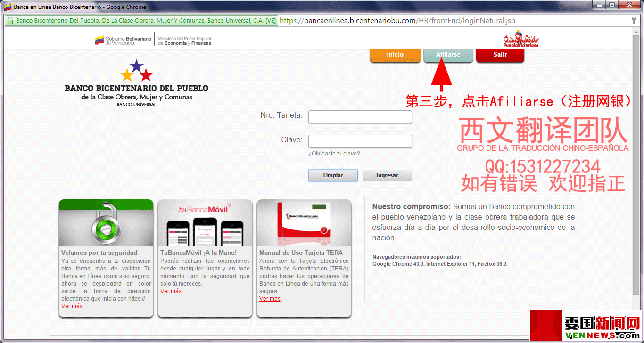
Task: Click the Velamos por tu seguridad heading
Action: (99, 253)
